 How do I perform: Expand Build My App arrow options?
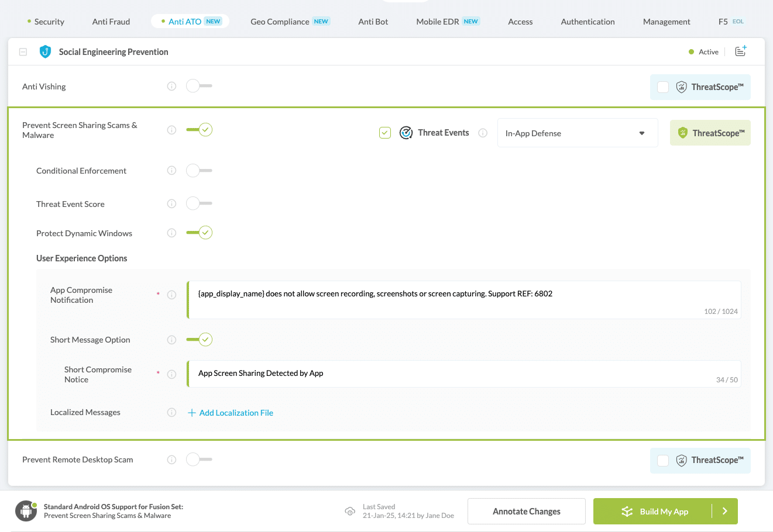[725, 512]
